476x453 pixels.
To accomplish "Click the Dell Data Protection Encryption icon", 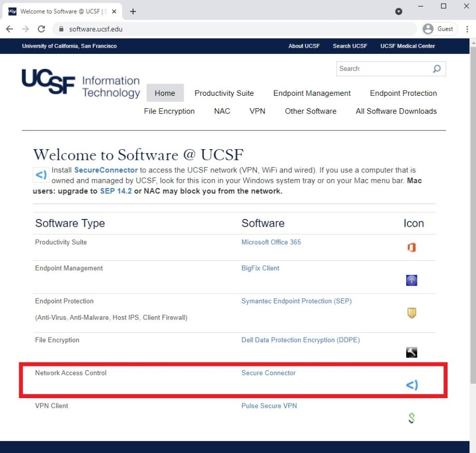I will click(411, 353).
